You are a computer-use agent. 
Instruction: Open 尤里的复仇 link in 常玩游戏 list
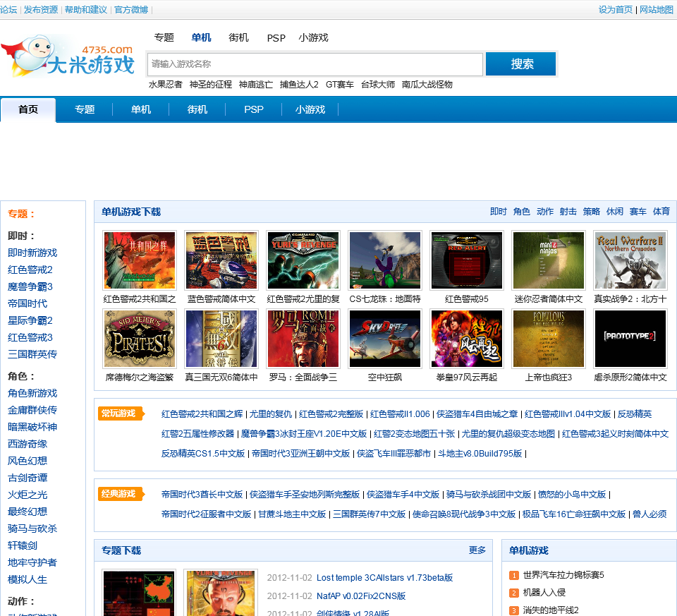tap(271, 413)
